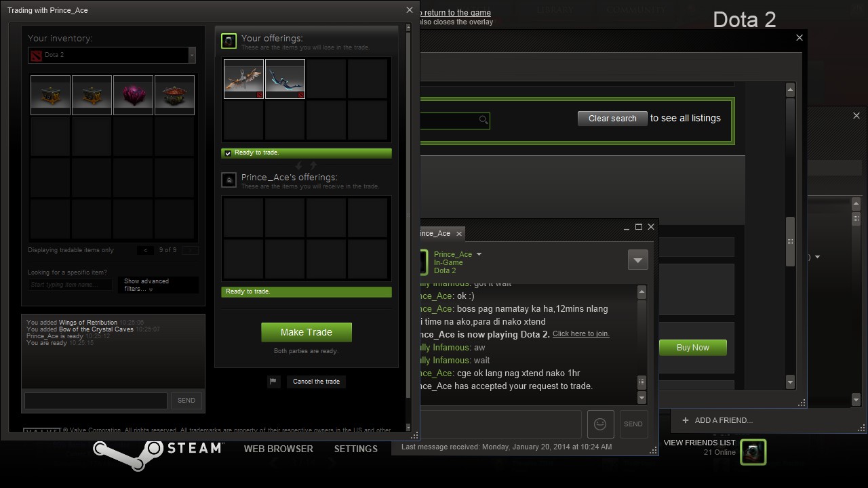
Task: Close the friends list window
Action: (856, 115)
